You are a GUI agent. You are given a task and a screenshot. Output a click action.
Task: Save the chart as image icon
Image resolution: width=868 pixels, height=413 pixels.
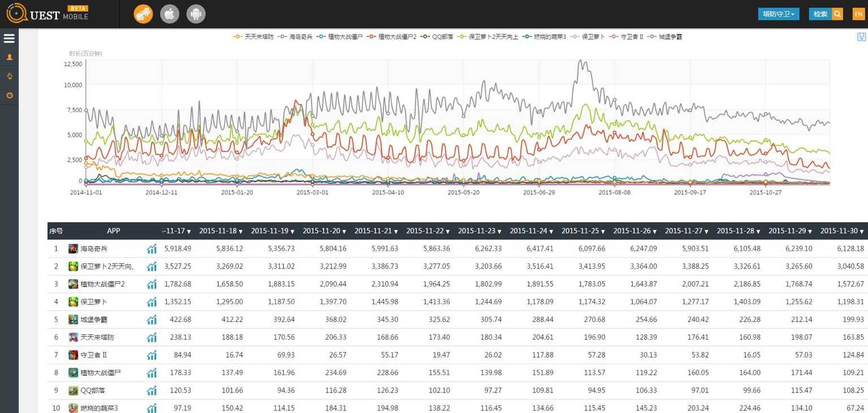(861, 37)
